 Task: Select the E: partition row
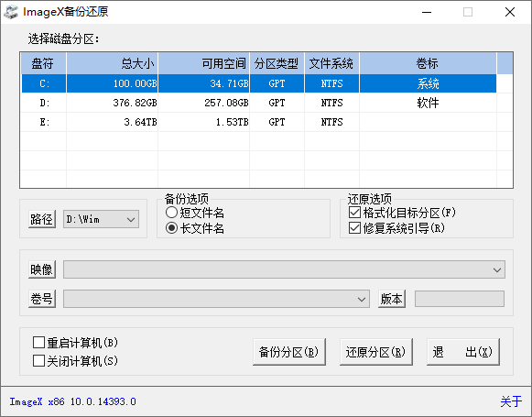tap(259, 122)
